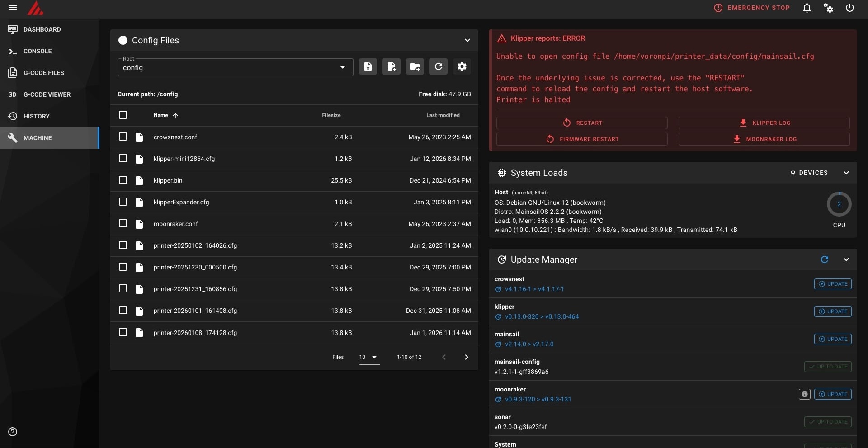Screen dimensions: 868x448
Task: Click the upload file icon
Action: pyautogui.click(x=368, y=67)
